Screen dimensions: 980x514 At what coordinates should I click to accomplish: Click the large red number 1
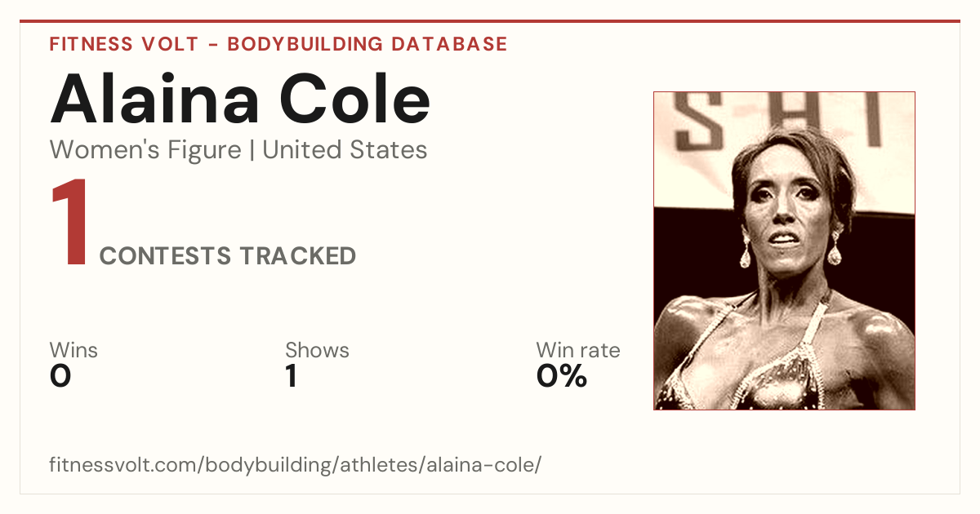tap(70, 224)
